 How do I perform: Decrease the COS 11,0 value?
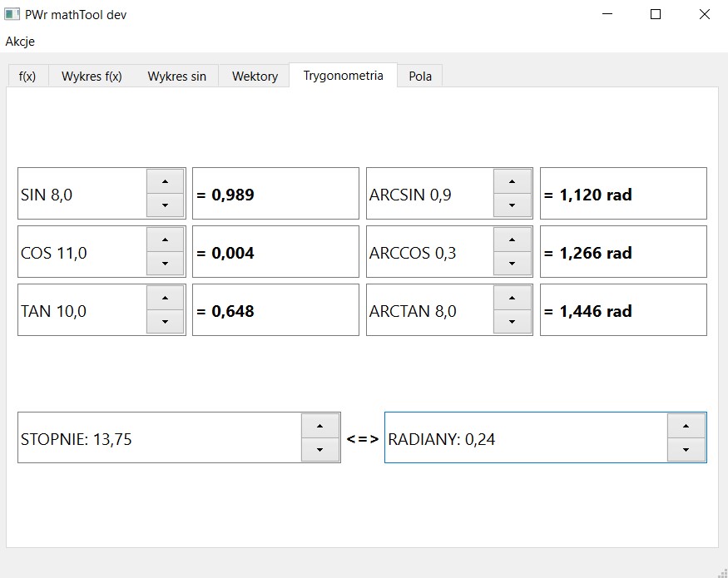(166, 263)
